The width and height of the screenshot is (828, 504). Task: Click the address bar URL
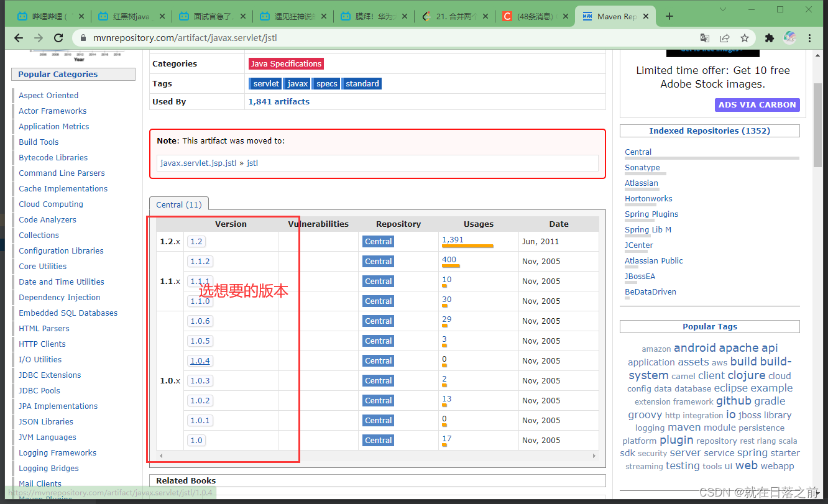tap(185, 38)
